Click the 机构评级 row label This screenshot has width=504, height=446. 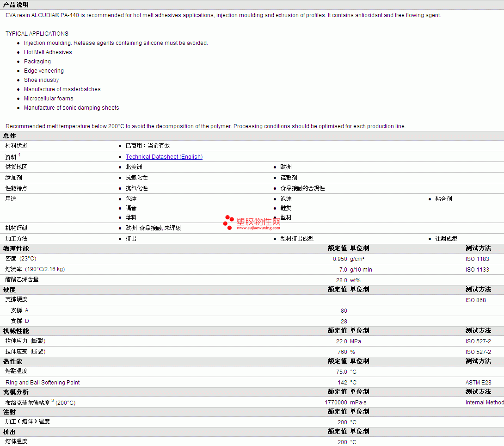click(16, 228)
